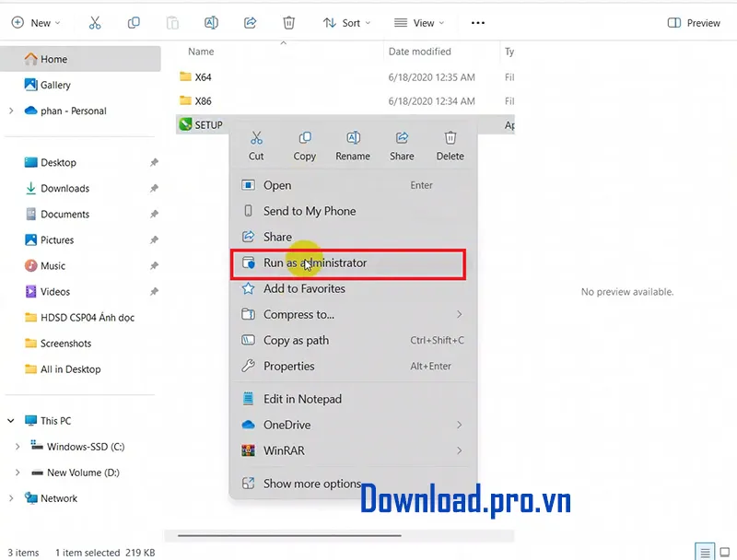Screen dimensions: 737x560
Task: Toggle the Preview pane button
Action: click(x=694, y=23)
